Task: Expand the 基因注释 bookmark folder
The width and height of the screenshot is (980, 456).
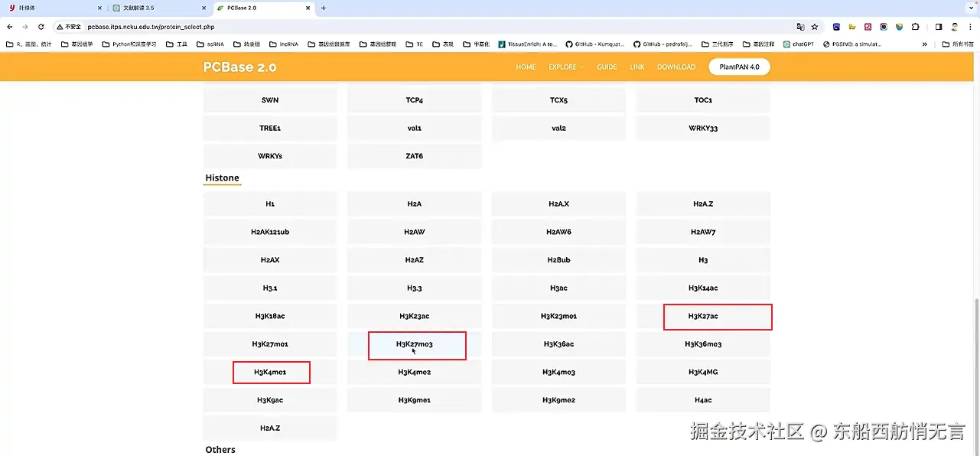Action: 758,44
